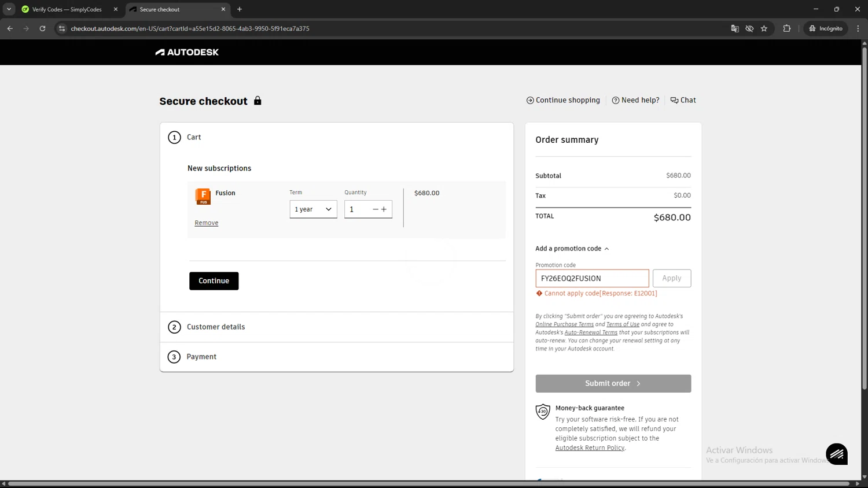Screen dimensions: 868x488
Task: Open the Autodesk Return Policy link
Action: 589,448
